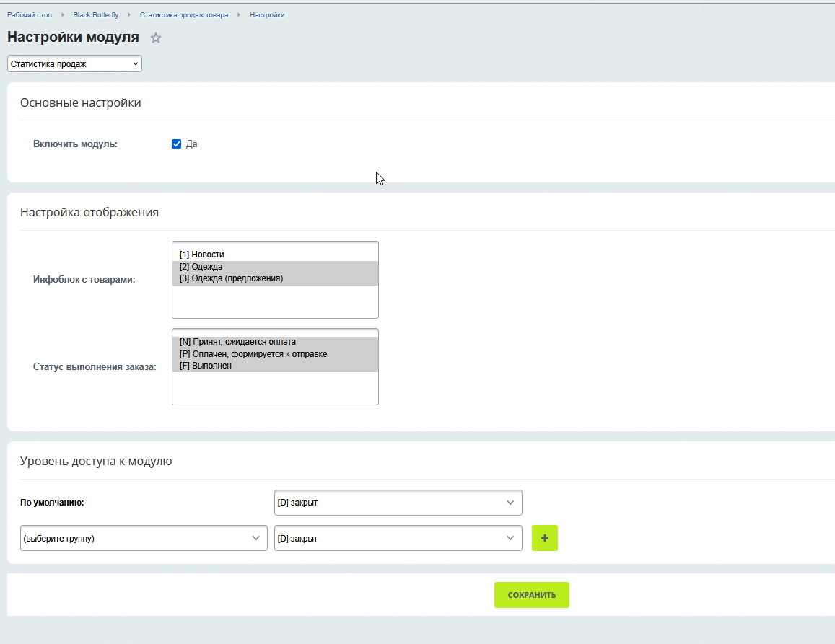The width and height of the screenshot is (835, 644).
Task: Select '[P] Оплачен, формируется к отправке' status
Action: click(253, 354)
